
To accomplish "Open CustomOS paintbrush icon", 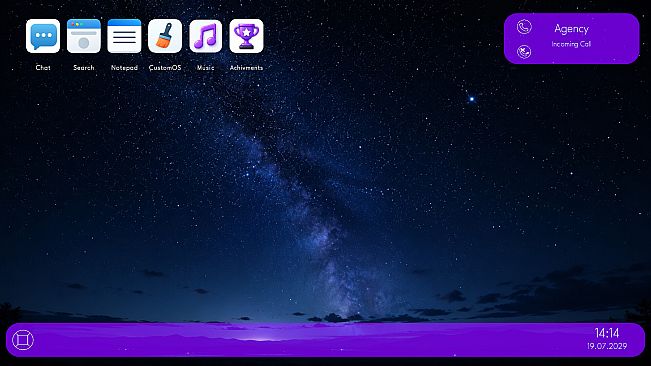I will [x=165, y=36].
